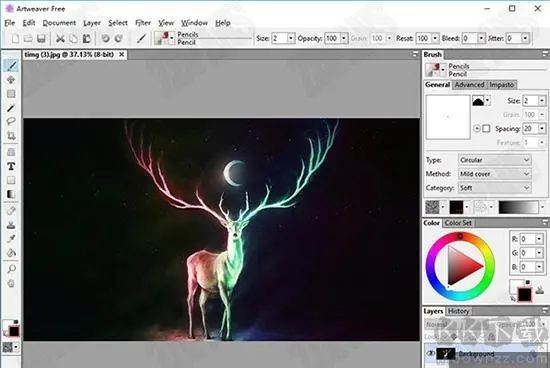
Task: Open the File menu
Action: (x=10, y=23)
